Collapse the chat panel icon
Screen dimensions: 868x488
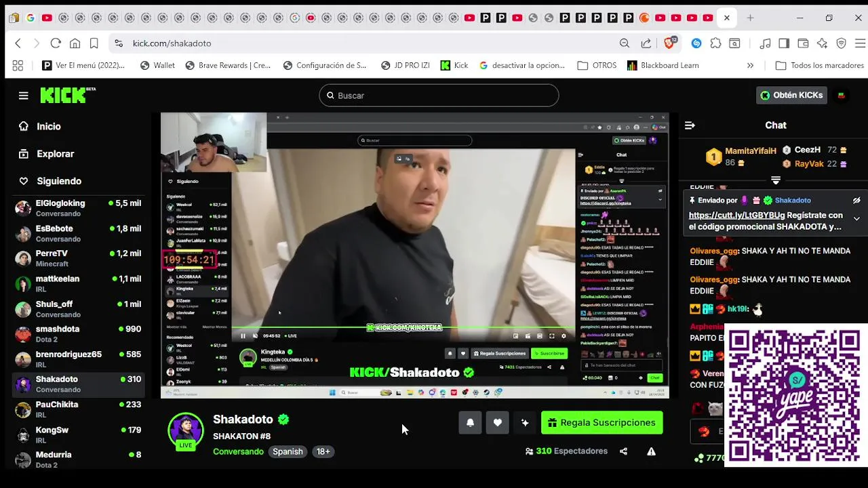[x=690, y=125]
